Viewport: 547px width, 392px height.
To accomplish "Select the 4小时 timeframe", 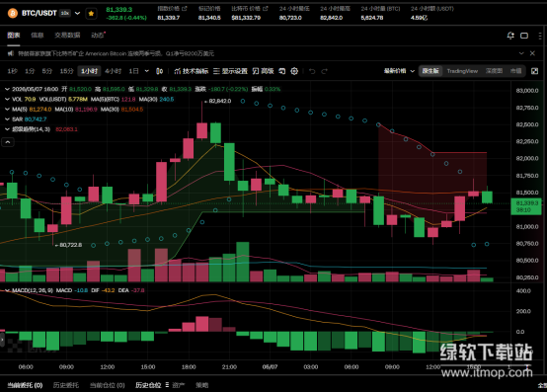I will (113, 71).
